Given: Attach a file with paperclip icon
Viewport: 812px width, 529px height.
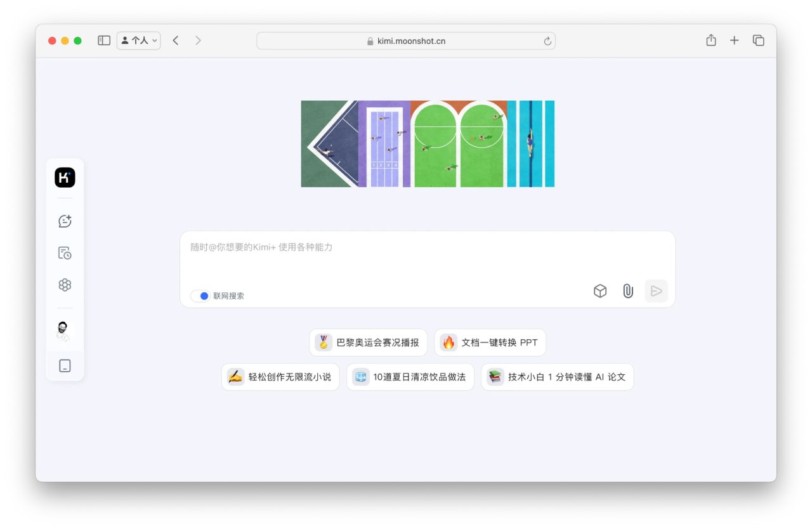Looking at the screenshot, I should click(628, 291).
